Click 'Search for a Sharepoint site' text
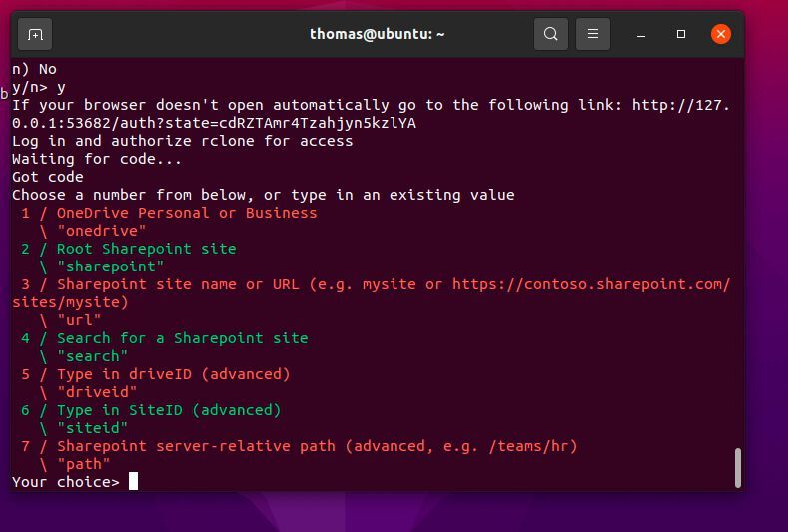This screenshot has width=788, height=532. tap(182, 338)
